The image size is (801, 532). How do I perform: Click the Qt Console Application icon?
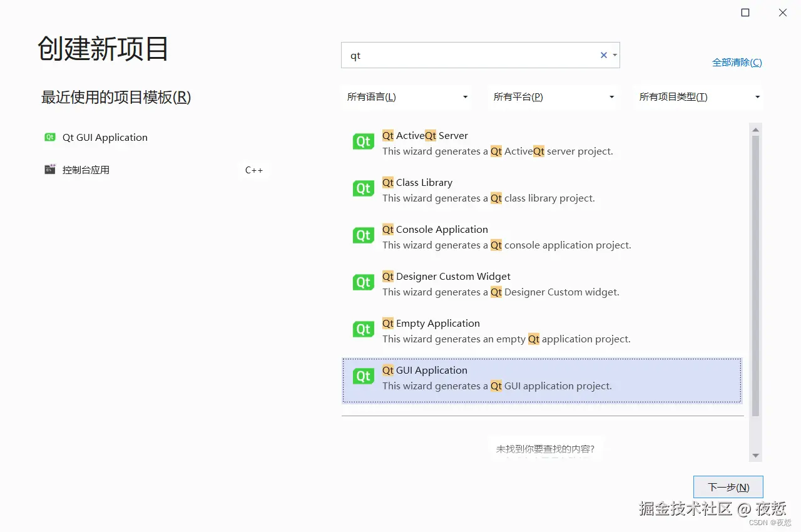coord(363,235)
